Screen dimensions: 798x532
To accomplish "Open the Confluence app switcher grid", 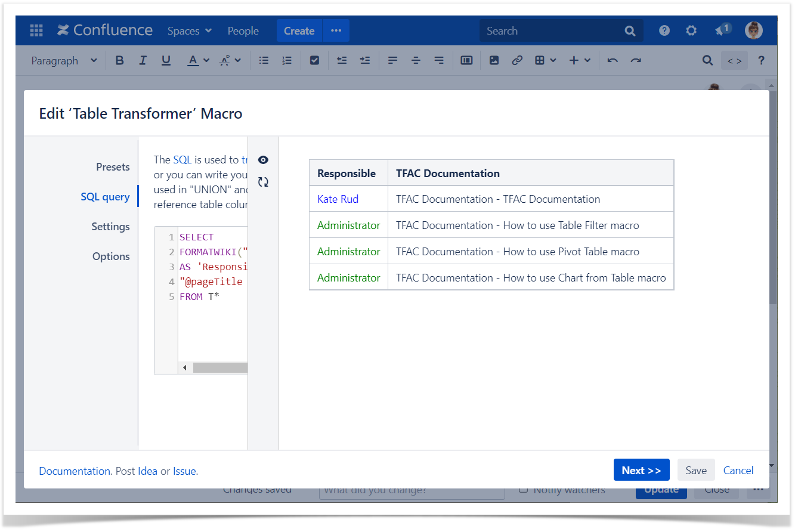I will 36,30.
